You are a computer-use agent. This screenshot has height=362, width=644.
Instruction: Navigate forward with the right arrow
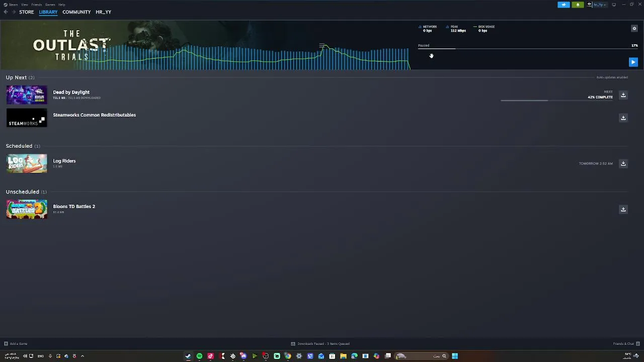pyautogui.click(x=14, y=12)
